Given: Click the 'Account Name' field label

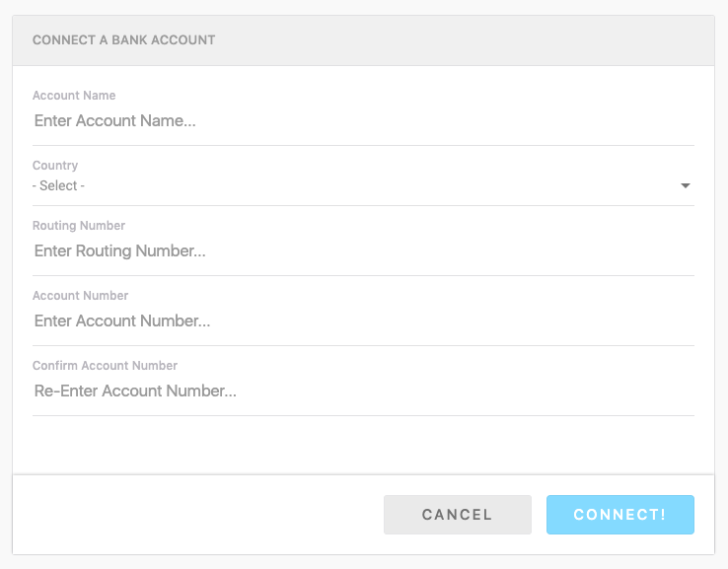Looking at the screenshot, I should point(74,96).
